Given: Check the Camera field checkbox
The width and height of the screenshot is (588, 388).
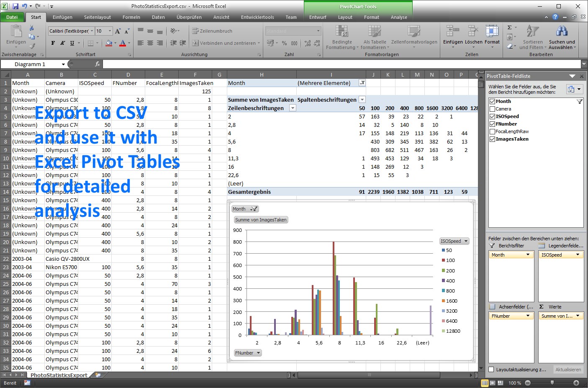Looking at the screenshot, I should coord(492,109).
